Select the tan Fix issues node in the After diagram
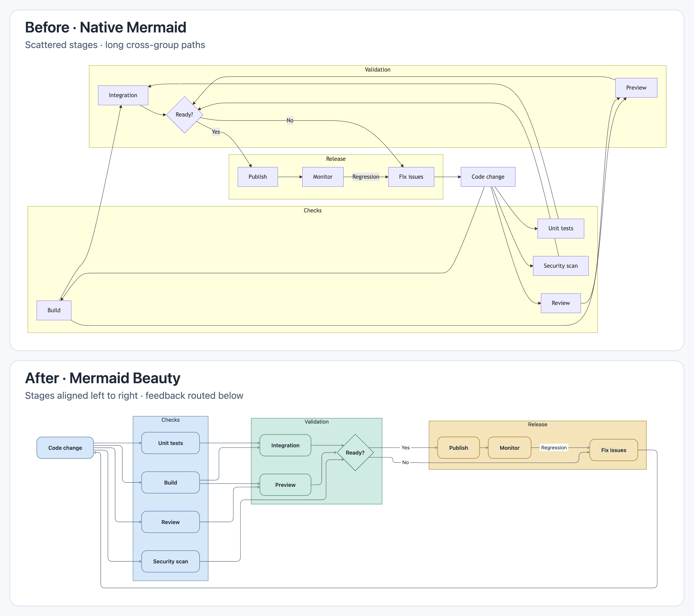The image size is (694, 616). (613, 450)
